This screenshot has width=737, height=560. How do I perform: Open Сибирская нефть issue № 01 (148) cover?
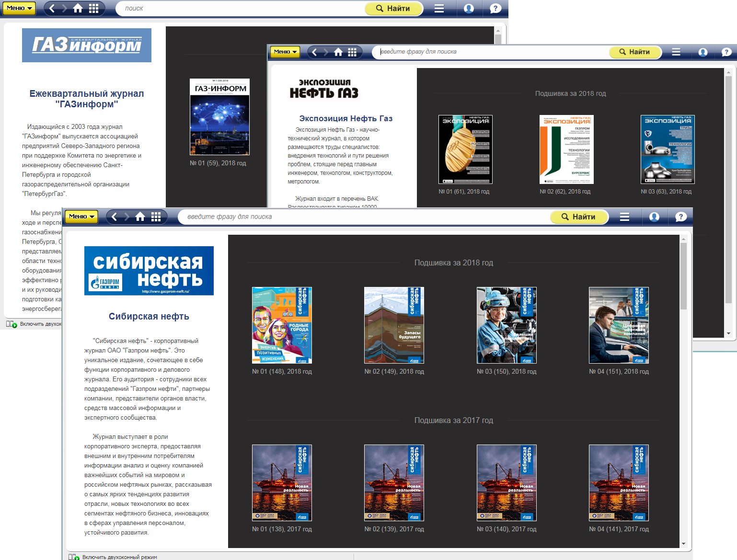282,325
